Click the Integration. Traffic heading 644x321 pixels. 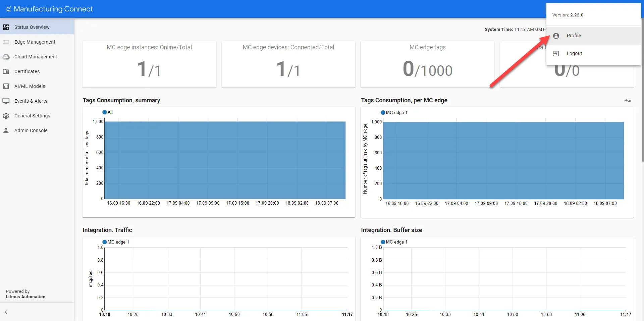tap(107, 230)
